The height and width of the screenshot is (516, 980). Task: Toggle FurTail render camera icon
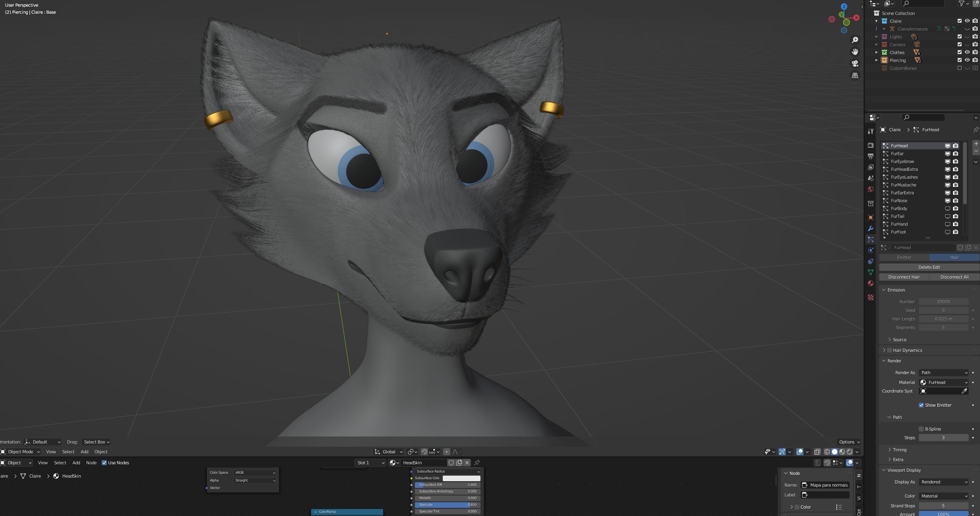(x=956, y=216)
